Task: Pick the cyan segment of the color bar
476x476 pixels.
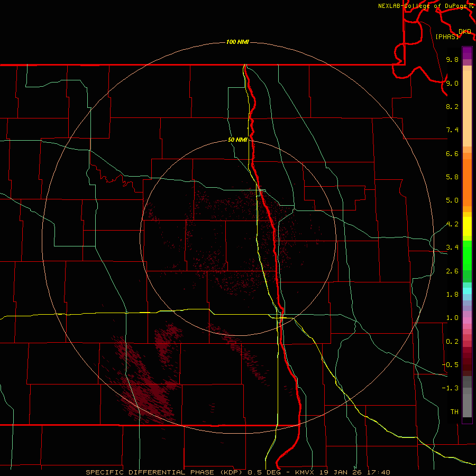Action: 467,290
